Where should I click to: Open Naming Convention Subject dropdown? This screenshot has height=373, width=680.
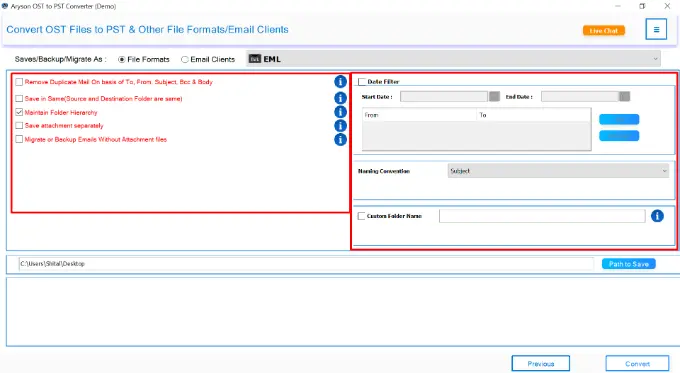558,171
